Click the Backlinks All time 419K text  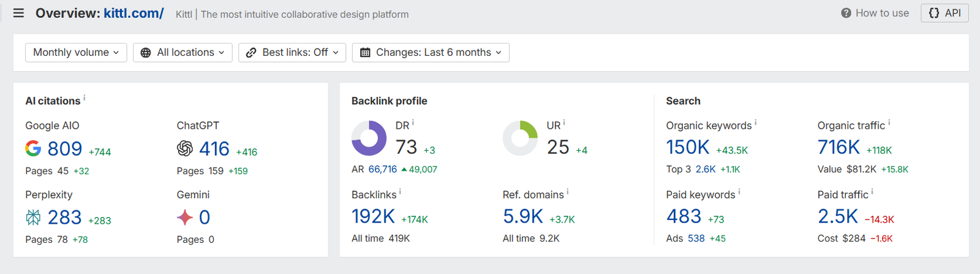pyautogui.click(x=380, y=238)
